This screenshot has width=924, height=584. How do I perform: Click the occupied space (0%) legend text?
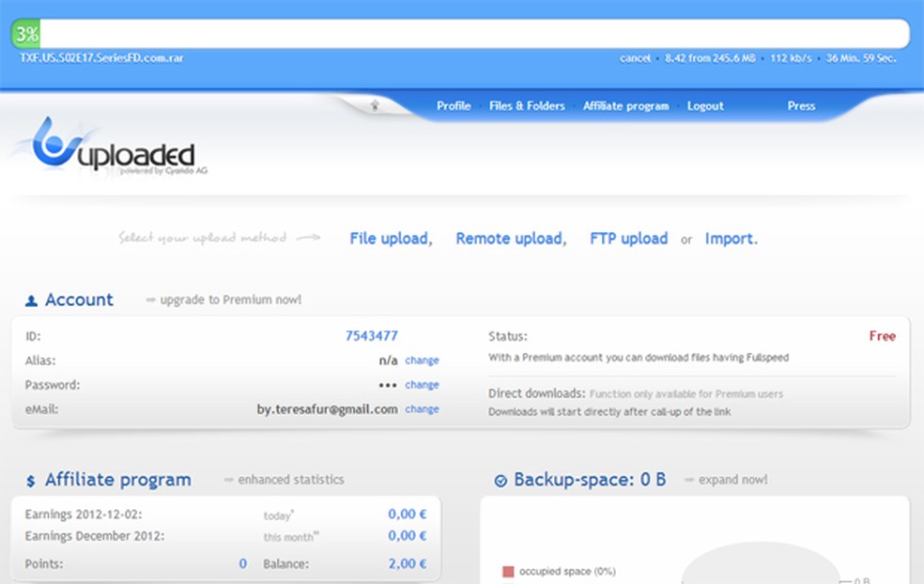[567, 571]
